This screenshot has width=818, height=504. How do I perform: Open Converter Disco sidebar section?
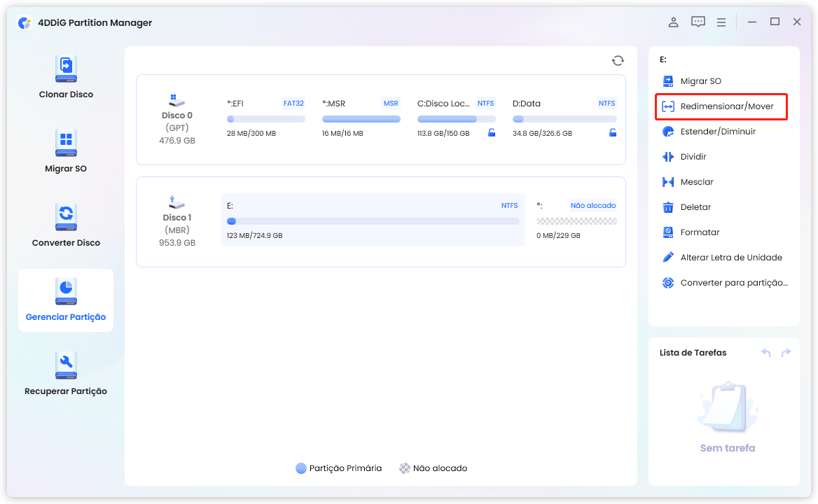(x=66, y=225)
